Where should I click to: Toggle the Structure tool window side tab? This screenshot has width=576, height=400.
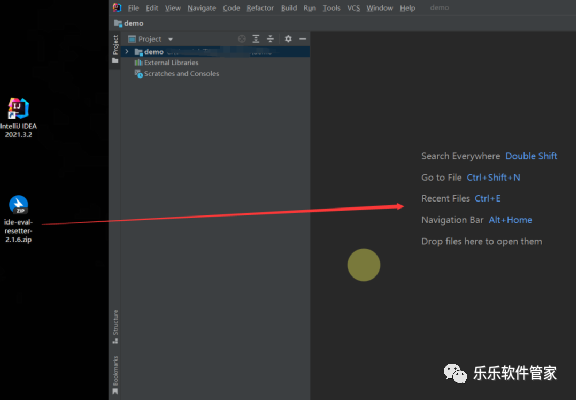(115, 327)
